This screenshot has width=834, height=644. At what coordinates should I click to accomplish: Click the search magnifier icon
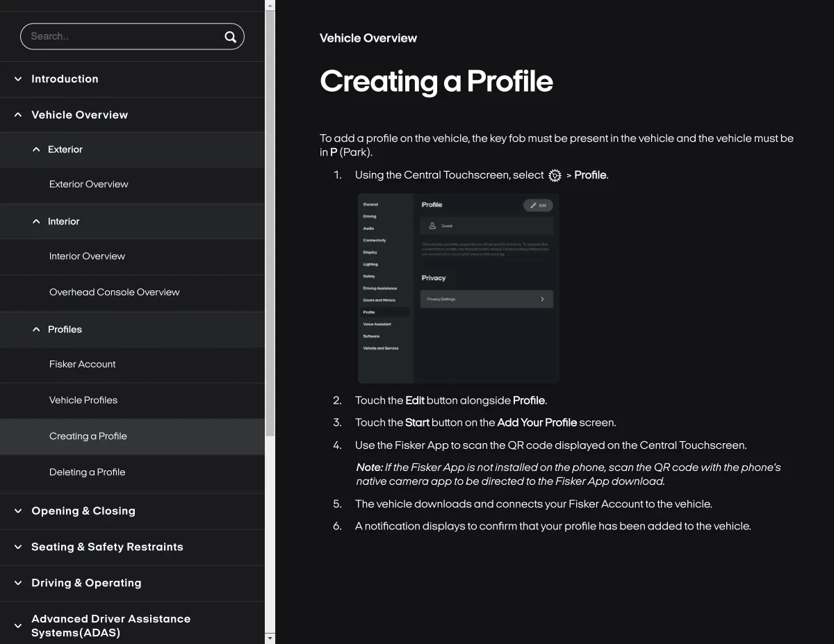[230, 37]
